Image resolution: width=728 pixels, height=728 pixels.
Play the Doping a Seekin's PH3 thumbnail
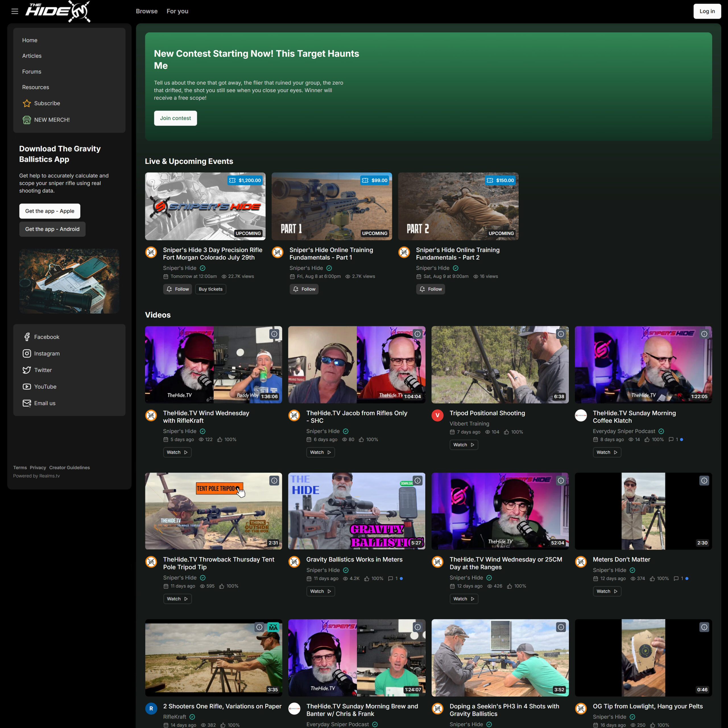(x=500, y=658)
